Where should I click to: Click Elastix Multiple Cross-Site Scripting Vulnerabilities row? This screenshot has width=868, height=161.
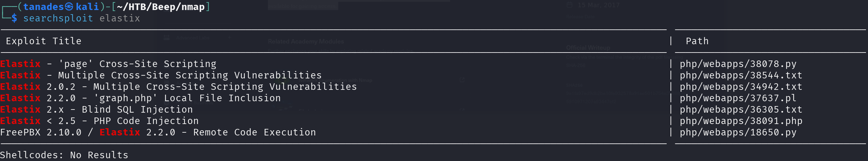point(161,75)
